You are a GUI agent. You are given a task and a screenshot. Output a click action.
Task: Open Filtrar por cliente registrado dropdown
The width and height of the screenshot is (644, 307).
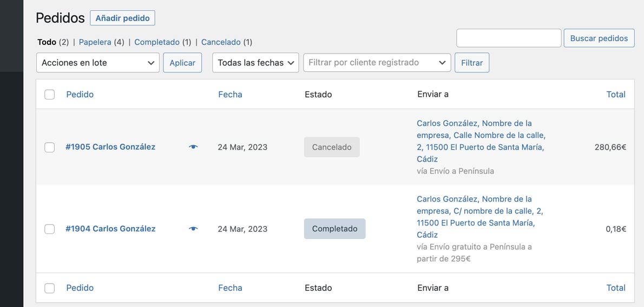(x=377, y=63)
